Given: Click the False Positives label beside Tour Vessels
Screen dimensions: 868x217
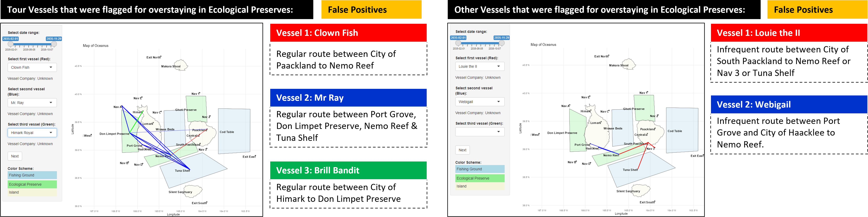Looking at the screenshot, I should [371, 10].
